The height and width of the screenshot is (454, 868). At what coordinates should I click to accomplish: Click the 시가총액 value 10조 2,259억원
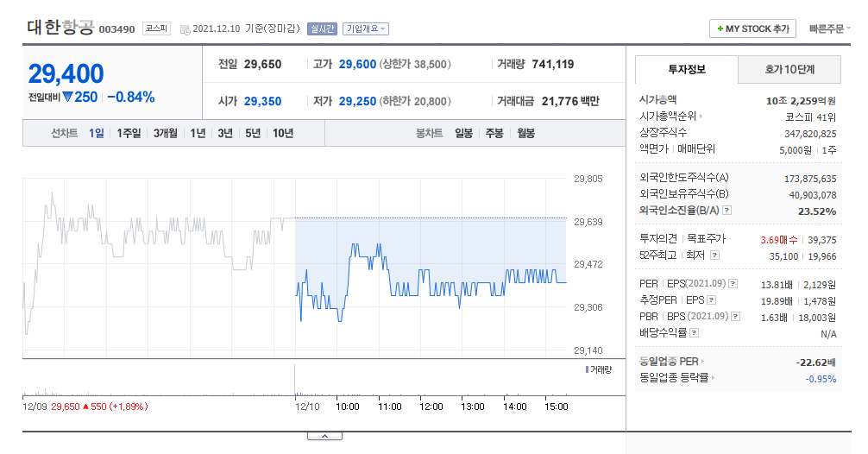[x=801, y=101]
